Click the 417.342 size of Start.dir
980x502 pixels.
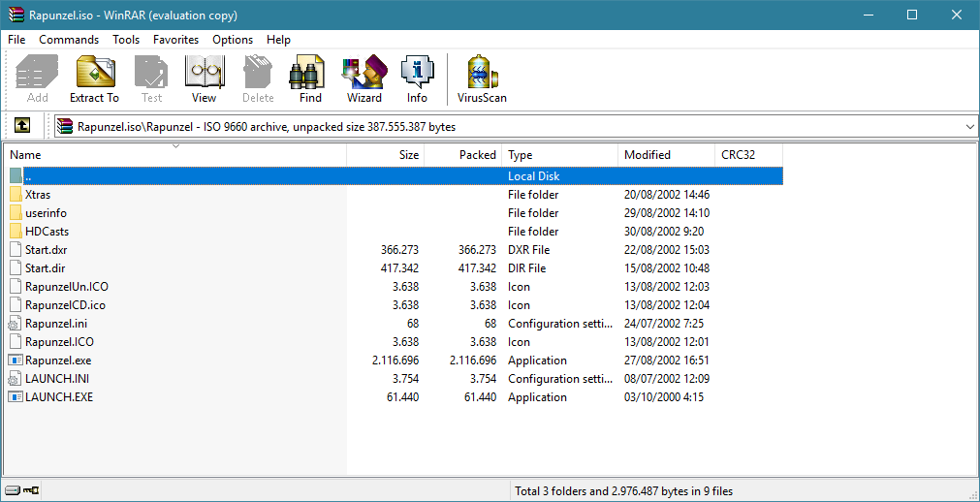[x=399, y=268]
